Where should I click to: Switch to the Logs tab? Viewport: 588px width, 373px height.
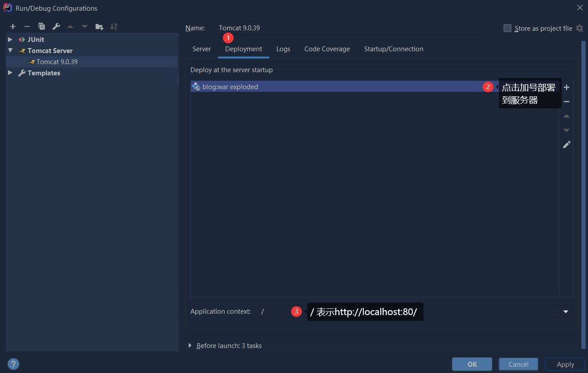[x=283, y=49]
